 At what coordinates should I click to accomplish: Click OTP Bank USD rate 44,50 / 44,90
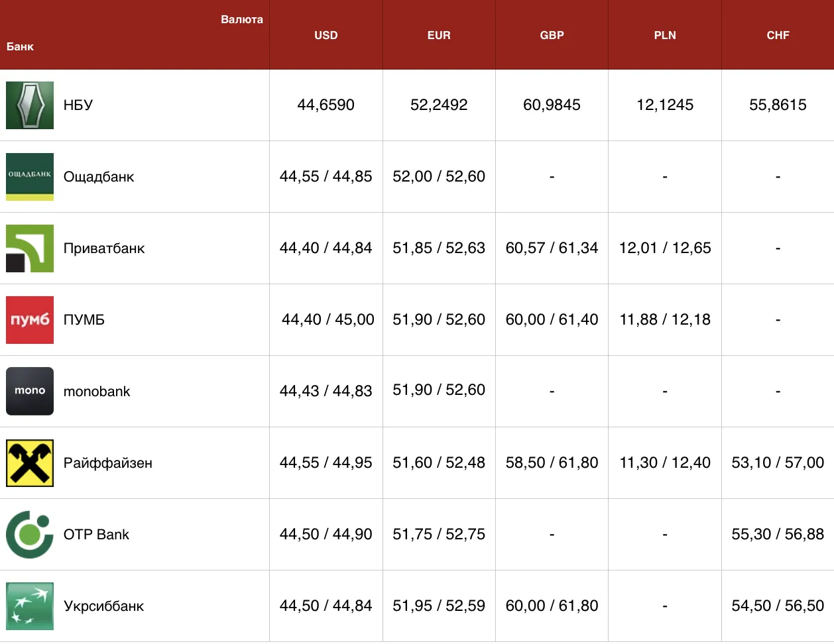(326, 534)
